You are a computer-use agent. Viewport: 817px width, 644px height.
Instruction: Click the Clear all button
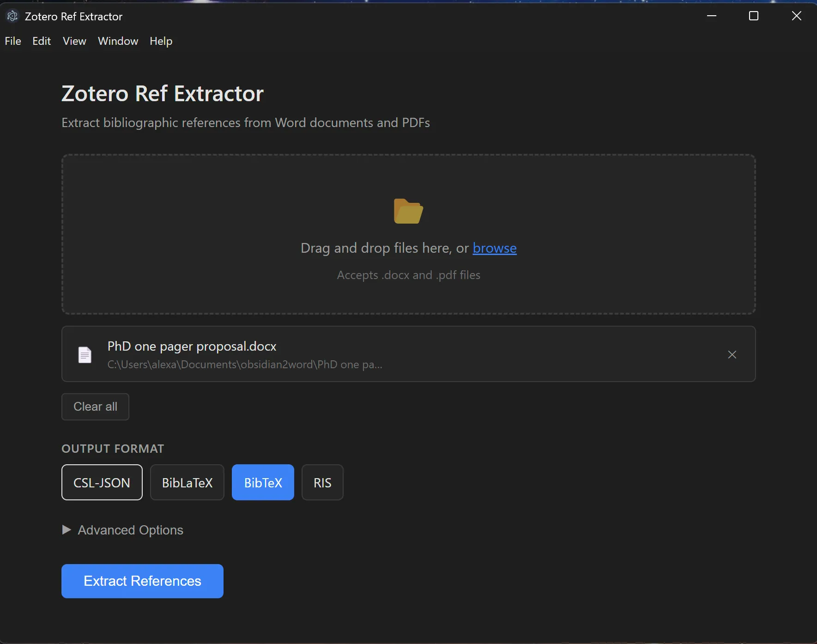[95, 407]
